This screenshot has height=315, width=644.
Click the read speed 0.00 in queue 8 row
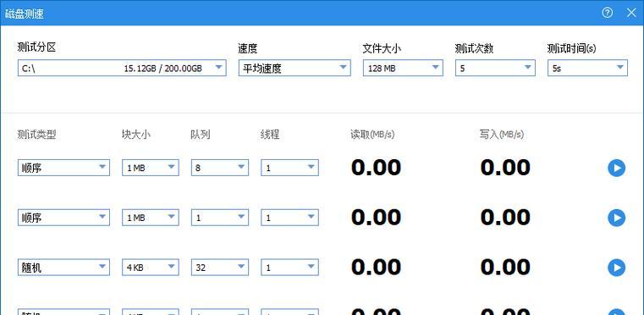[x=376, y=168]
